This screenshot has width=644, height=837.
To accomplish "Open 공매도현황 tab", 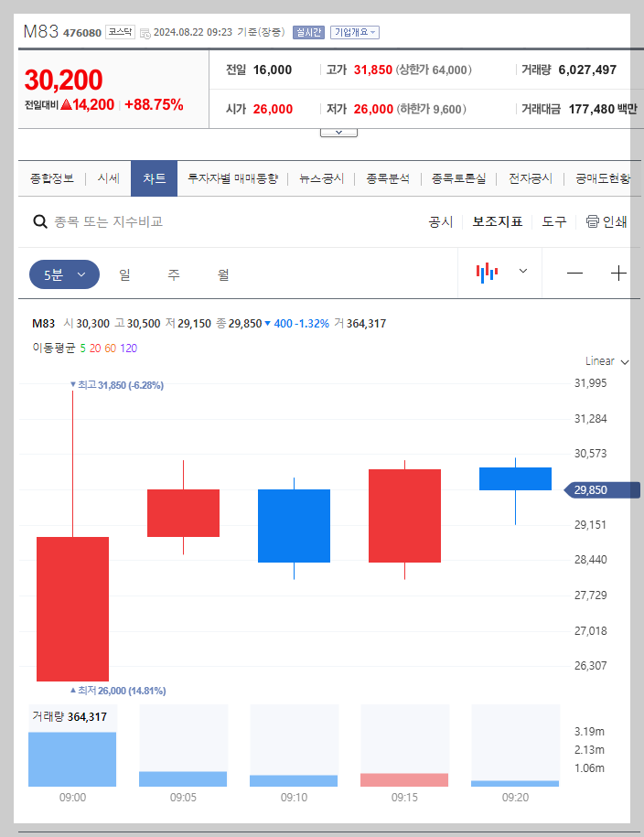I will pyautogui.click(x=602, y=178).
